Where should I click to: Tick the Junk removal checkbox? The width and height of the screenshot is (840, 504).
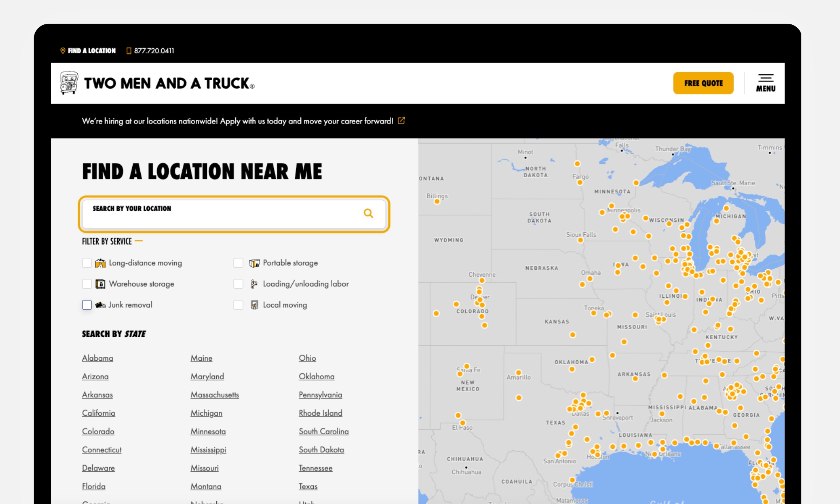coord(87,305)
